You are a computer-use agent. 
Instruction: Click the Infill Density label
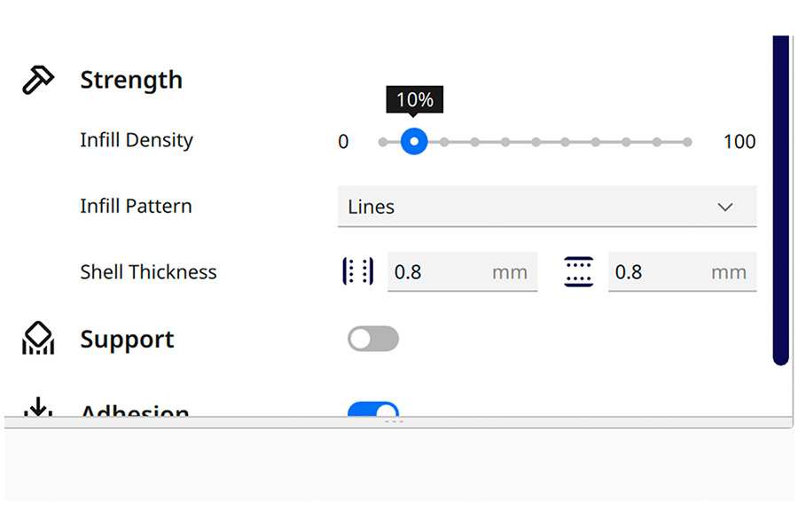click(137, 140)
